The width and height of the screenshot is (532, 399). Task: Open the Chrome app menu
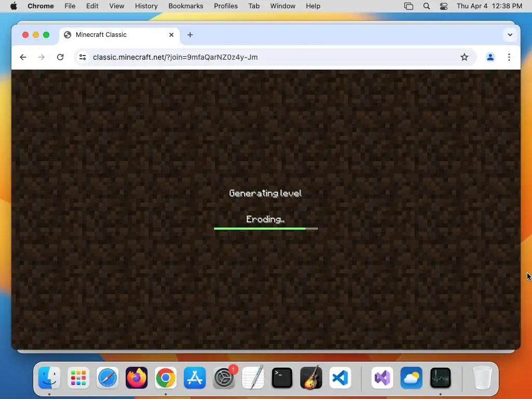pos(41,6)
